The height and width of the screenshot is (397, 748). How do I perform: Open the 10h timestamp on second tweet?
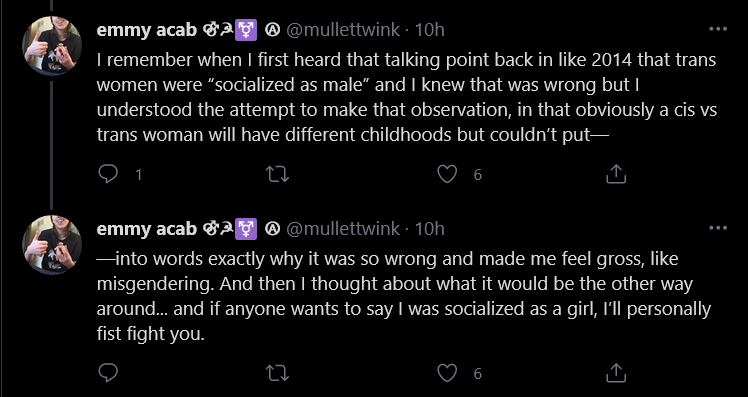pyautogui.click(x=429, y=229)
